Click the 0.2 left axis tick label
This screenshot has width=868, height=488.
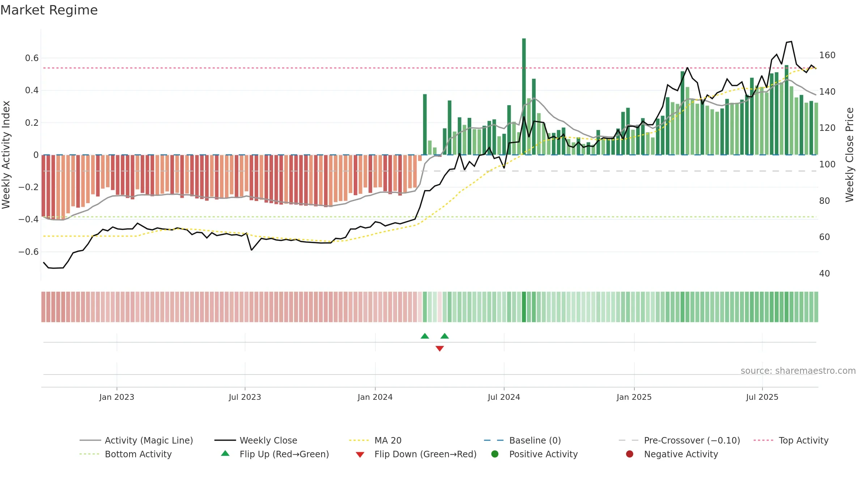32,123
